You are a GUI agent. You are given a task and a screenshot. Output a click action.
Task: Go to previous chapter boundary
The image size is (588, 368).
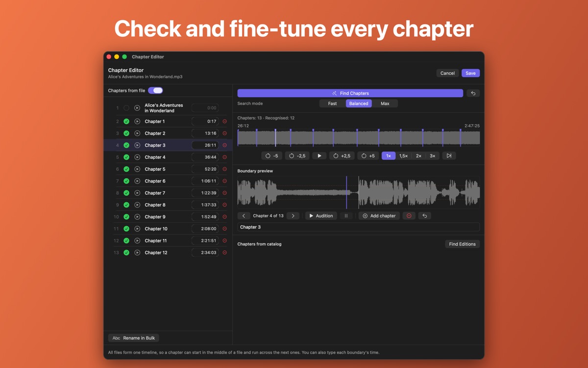(x=244, y=216)
